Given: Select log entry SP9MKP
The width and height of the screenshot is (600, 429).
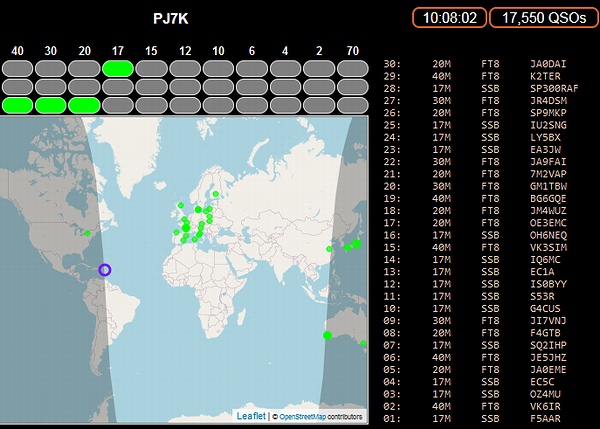Looking at the screenshot, I should pyautogui.click(x=475, y=113).
